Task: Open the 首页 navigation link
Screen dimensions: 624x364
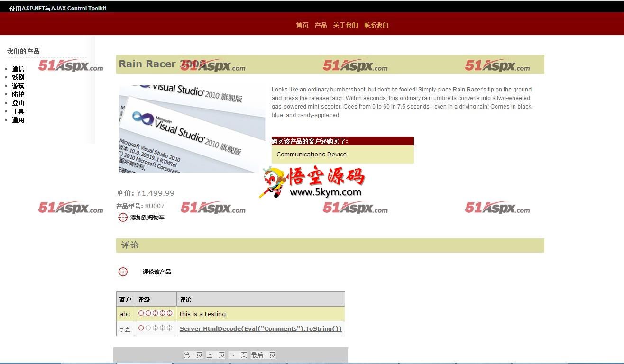Action: 302,25
